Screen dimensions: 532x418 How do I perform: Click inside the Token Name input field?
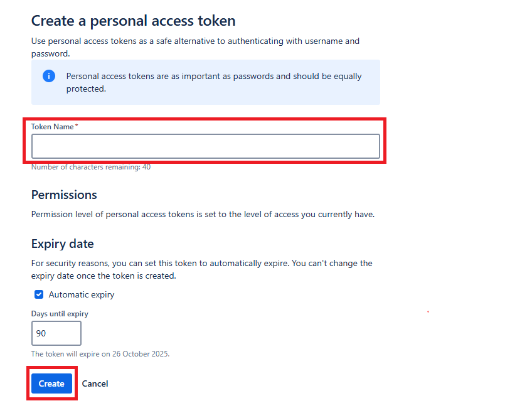coord(205,146)
